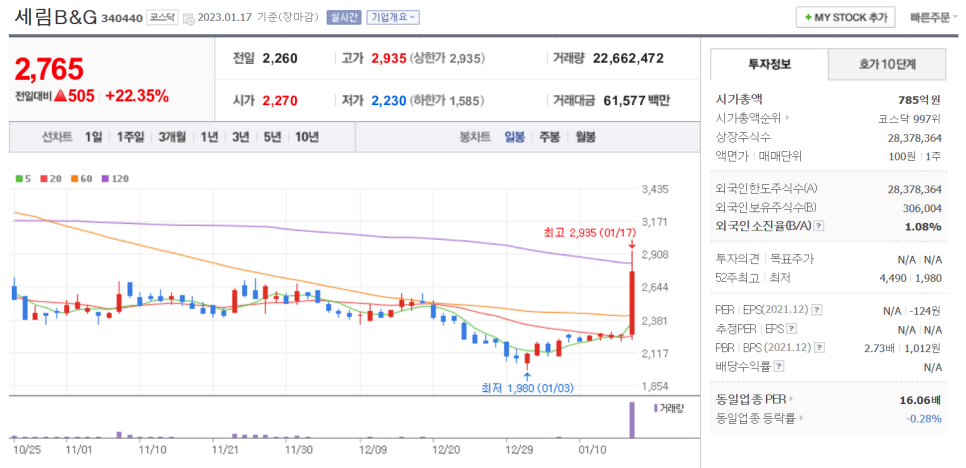Click the 저가 value 2,230
Image resolution: width=966 pixels, height=468 pixels.
pos(389,100)
